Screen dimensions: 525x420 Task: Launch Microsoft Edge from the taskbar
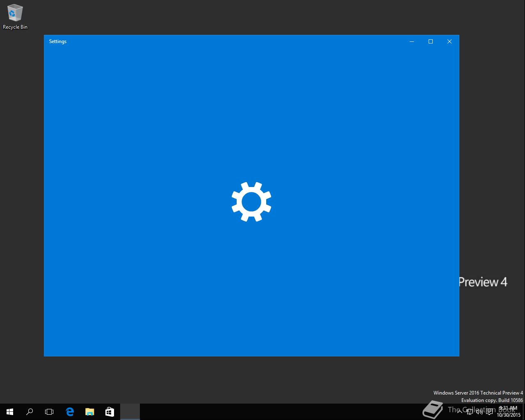tap(70, 412)
